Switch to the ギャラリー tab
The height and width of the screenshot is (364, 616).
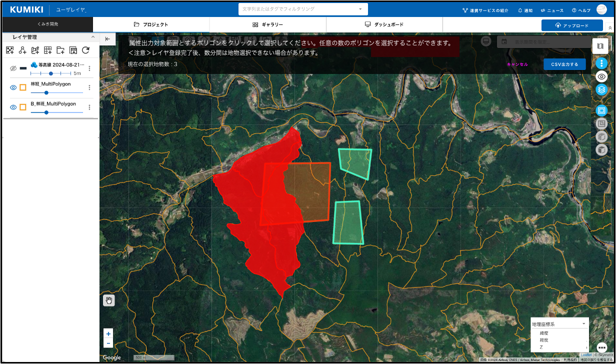click(267, 24)
